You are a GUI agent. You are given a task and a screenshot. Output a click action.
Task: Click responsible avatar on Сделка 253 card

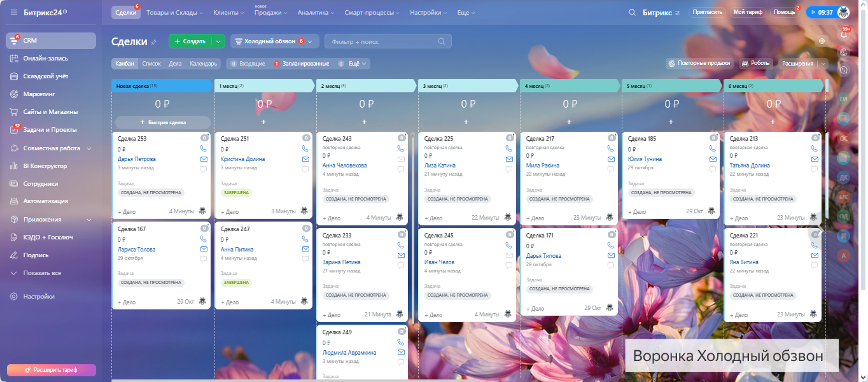(202, 211)
